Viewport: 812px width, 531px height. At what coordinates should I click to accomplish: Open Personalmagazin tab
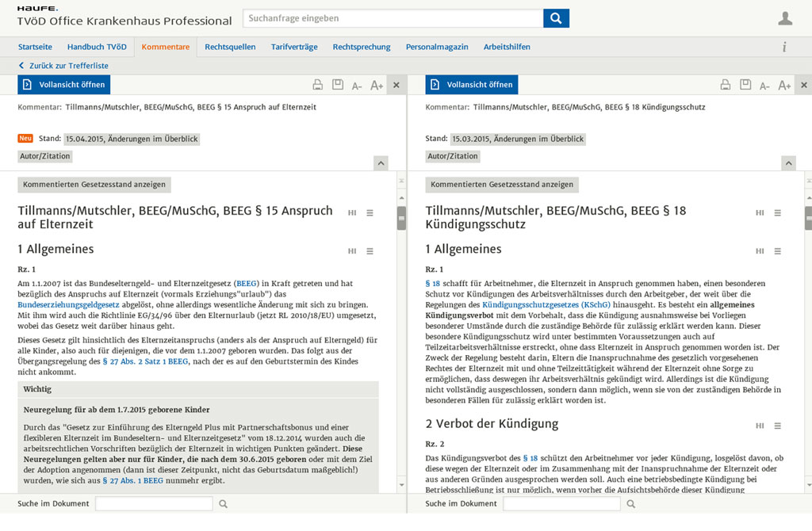tap(437, 47)
